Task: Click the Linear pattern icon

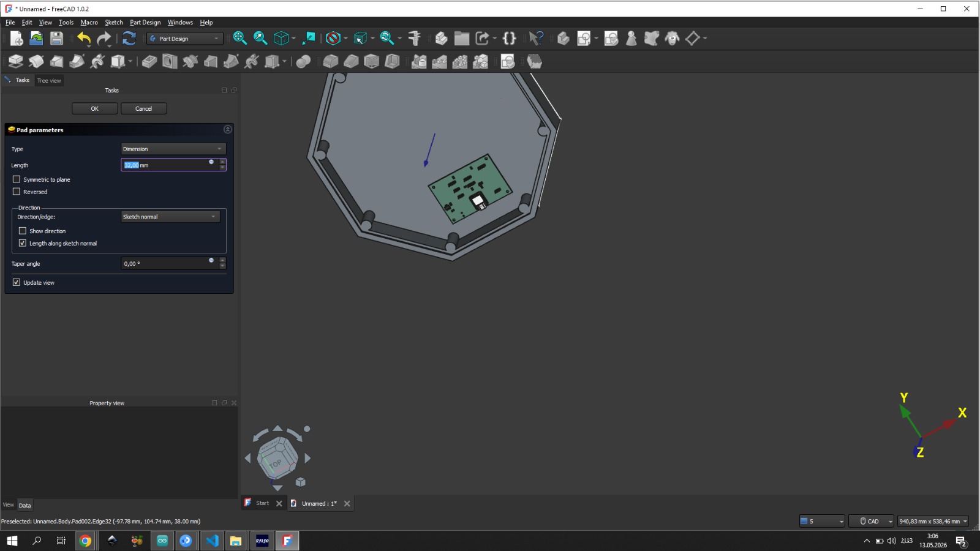Action: click(440, 61)
